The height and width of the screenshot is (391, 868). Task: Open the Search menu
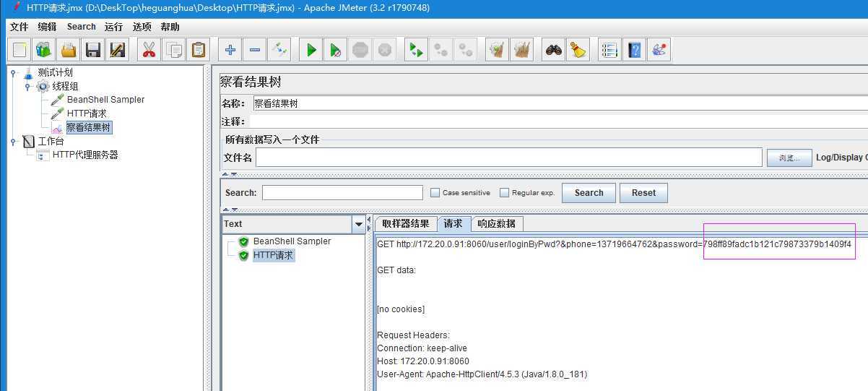pos(82,27)
